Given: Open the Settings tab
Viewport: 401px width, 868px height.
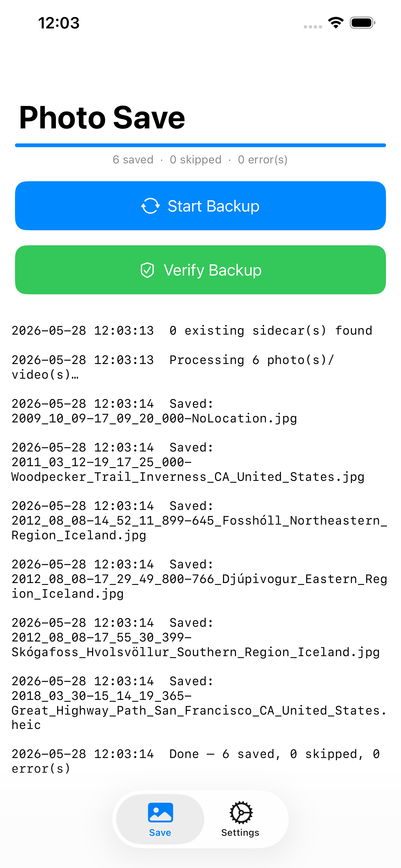Looking at the screenshot, I should click(x=240, y=819).
